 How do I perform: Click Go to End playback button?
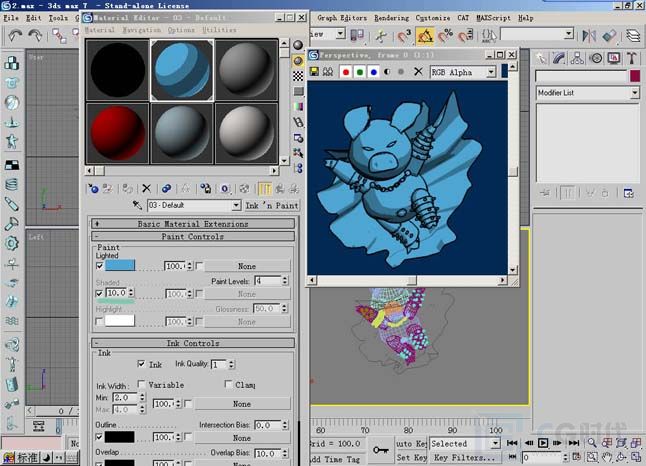point(574,443)
